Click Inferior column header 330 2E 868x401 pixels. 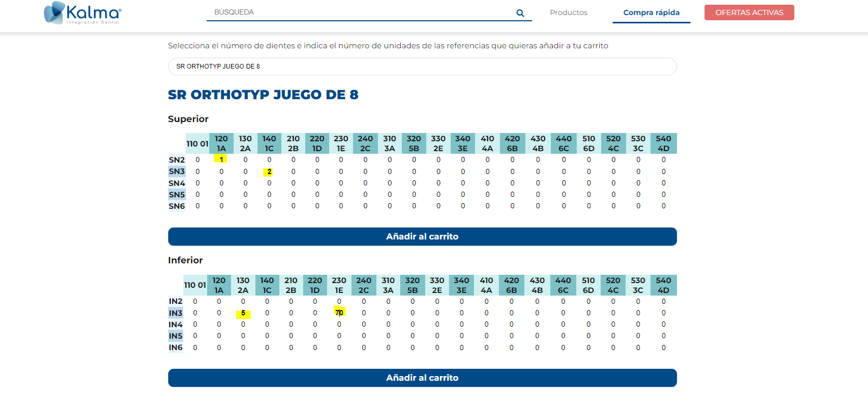point(437,285)
